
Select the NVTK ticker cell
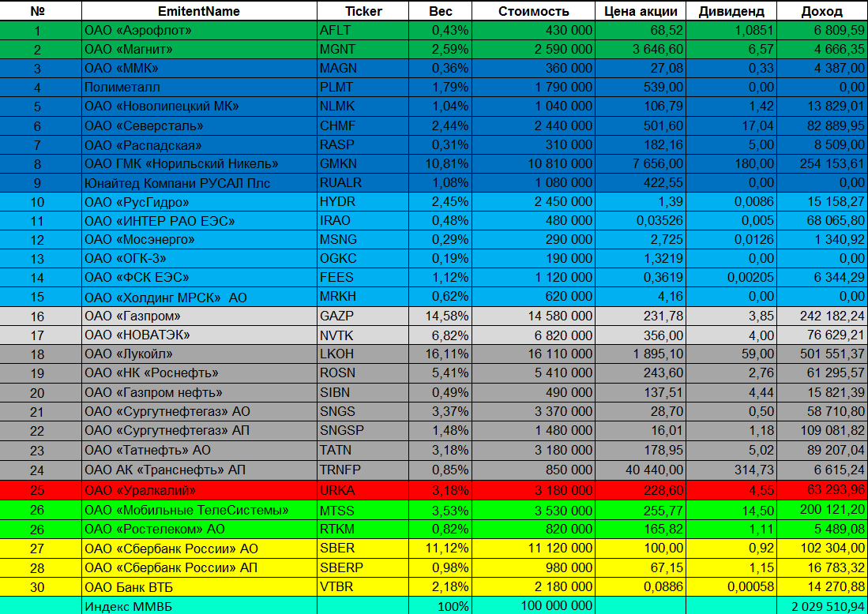point(363,335)
